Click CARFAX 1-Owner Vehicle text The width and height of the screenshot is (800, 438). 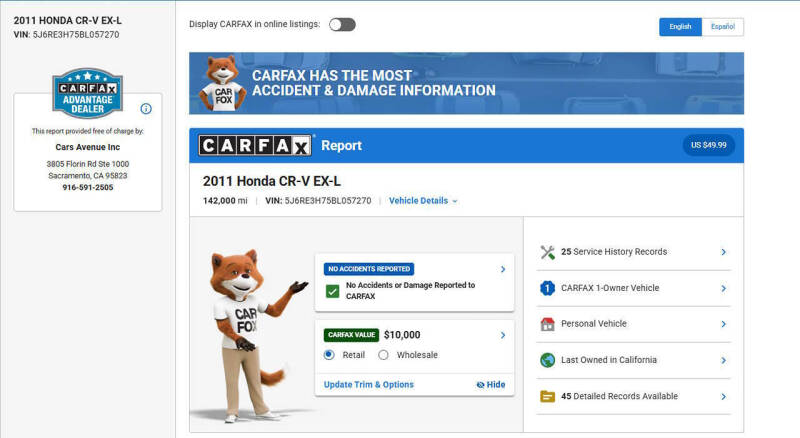[x=610, y=288]
